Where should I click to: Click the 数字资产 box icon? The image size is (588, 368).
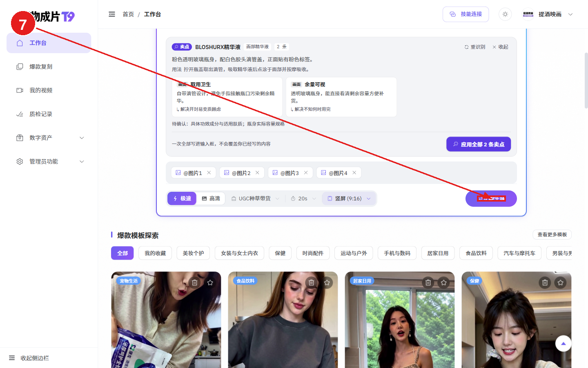point(20,138)
